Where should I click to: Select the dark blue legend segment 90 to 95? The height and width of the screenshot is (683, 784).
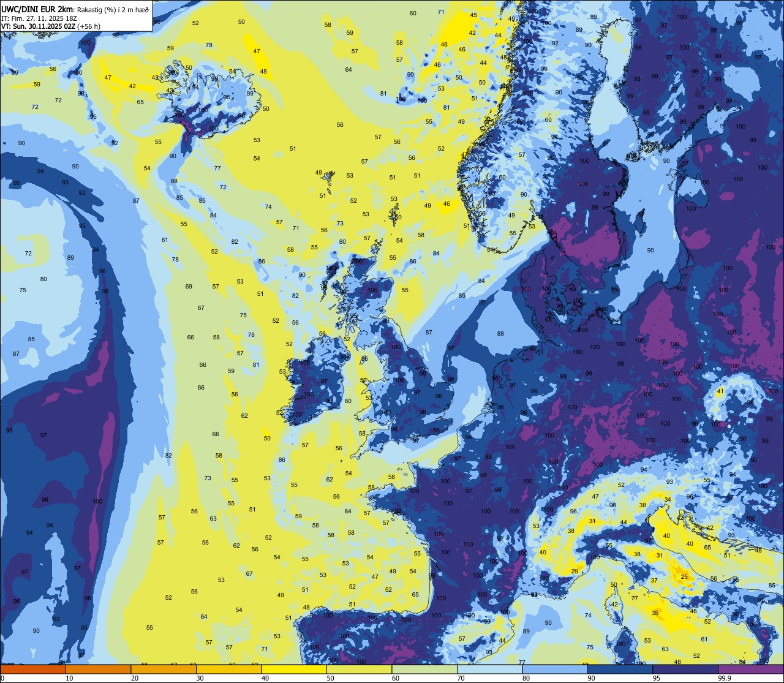click(620, 669)
